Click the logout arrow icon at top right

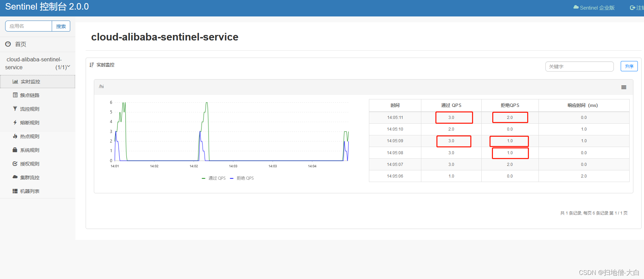click(x=633, y=8)
